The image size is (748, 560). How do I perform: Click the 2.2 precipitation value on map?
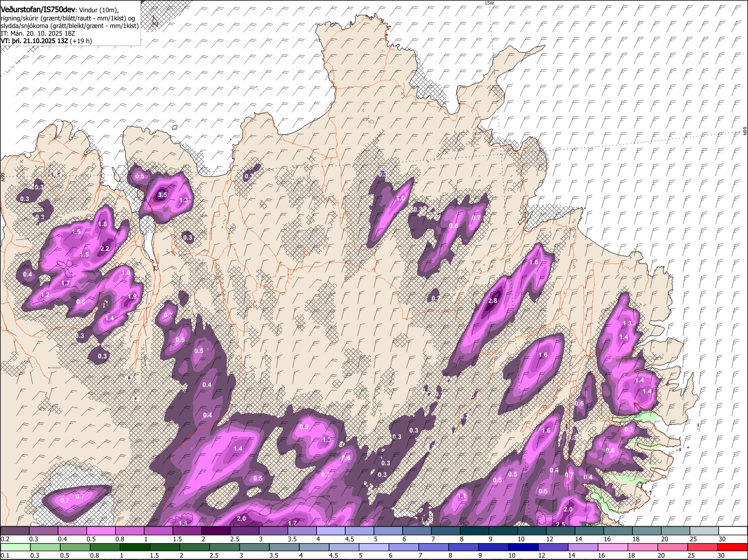[x=105, y=248]
